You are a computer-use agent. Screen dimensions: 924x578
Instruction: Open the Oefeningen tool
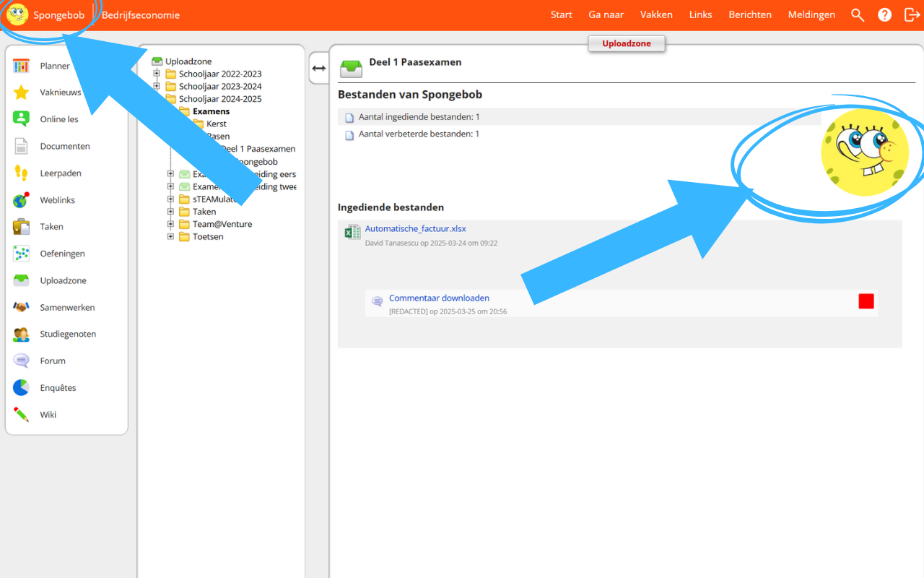coord(64,254)
